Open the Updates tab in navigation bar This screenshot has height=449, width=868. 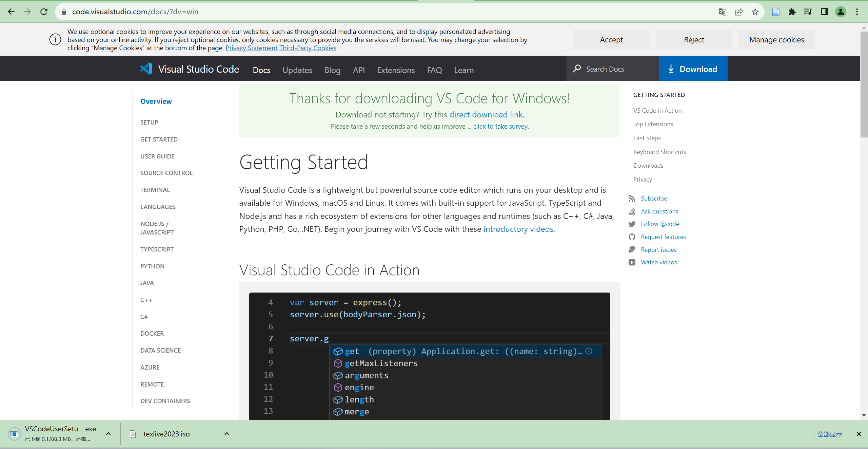pyautogui.click(x=297, y=70)
